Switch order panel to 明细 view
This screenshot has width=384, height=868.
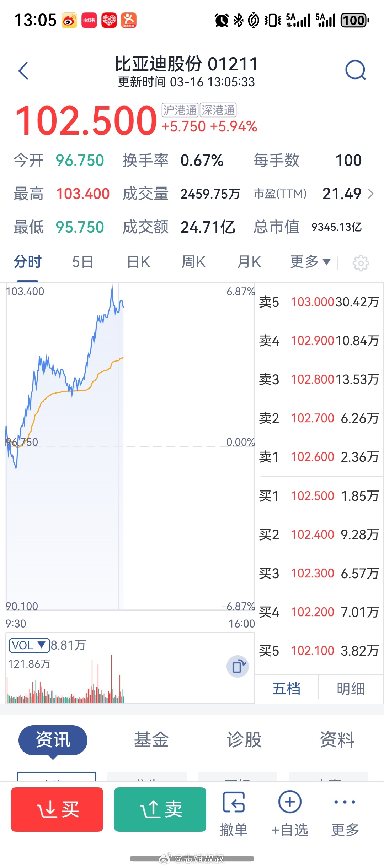pos(351,688)
